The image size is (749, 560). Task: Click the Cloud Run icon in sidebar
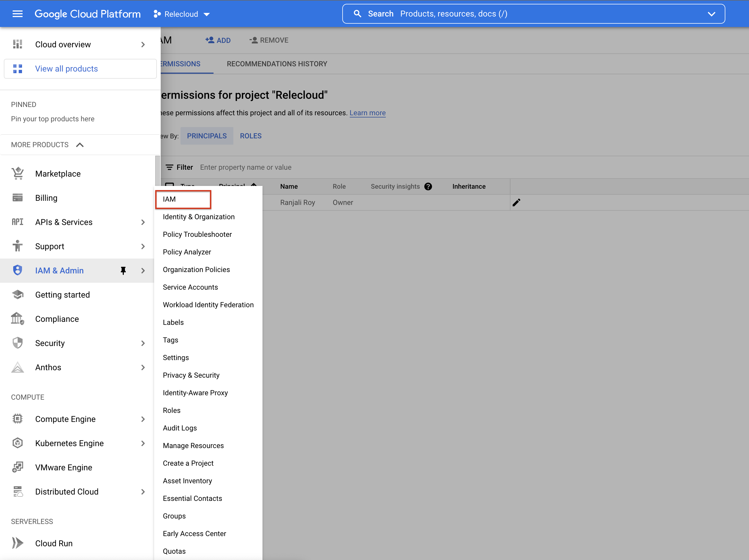click(18, 543)
